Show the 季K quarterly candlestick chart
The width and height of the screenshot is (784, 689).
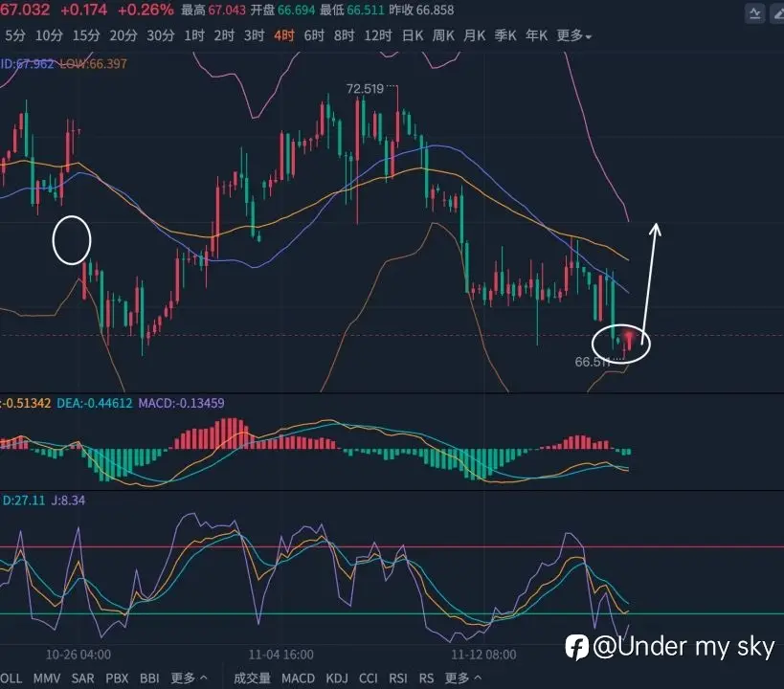pyautogui.click(x=505, y=35)
